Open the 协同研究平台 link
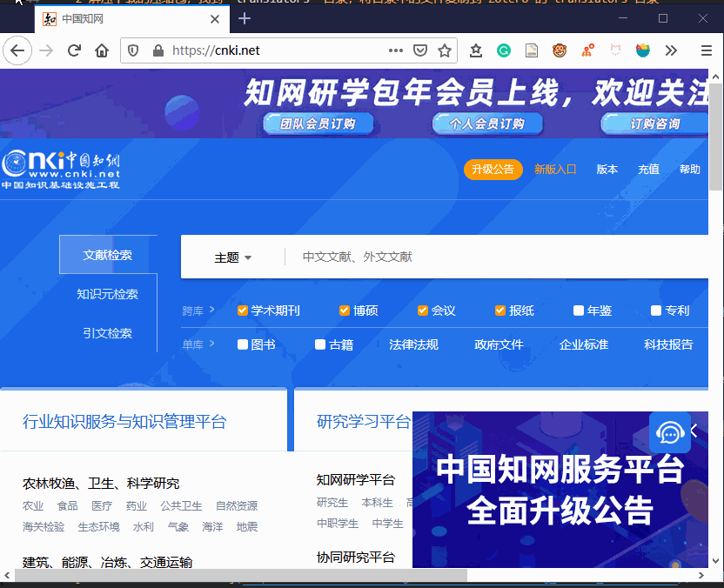The height and width of the screenshot is (588, 724). [x=356, y=557]
